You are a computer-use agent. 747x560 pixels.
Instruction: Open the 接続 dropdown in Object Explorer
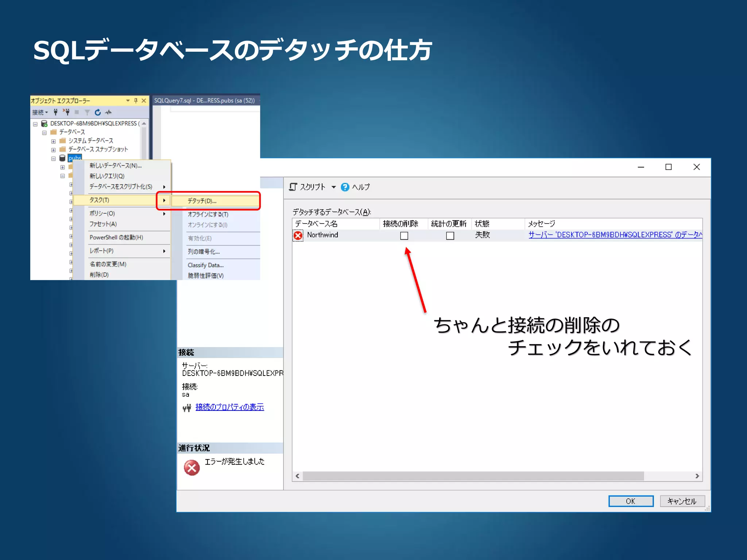[x=40, y=112]
